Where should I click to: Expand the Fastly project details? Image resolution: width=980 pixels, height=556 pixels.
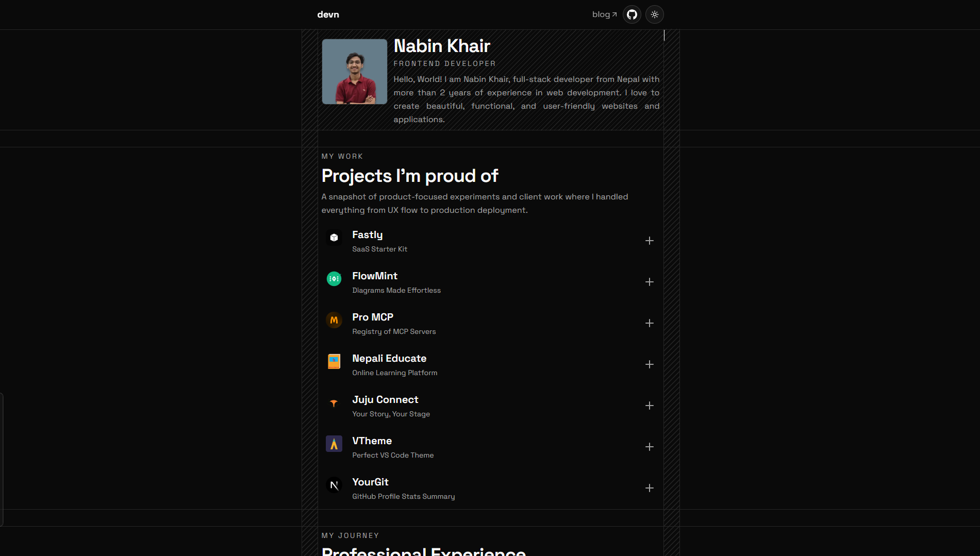coord(650,241)
